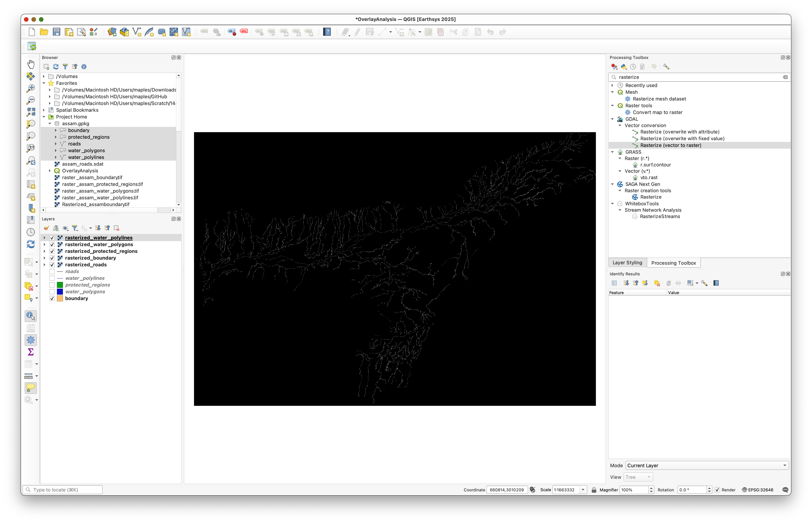Select the Pan Map hand tool

click(x=31, y=64)
